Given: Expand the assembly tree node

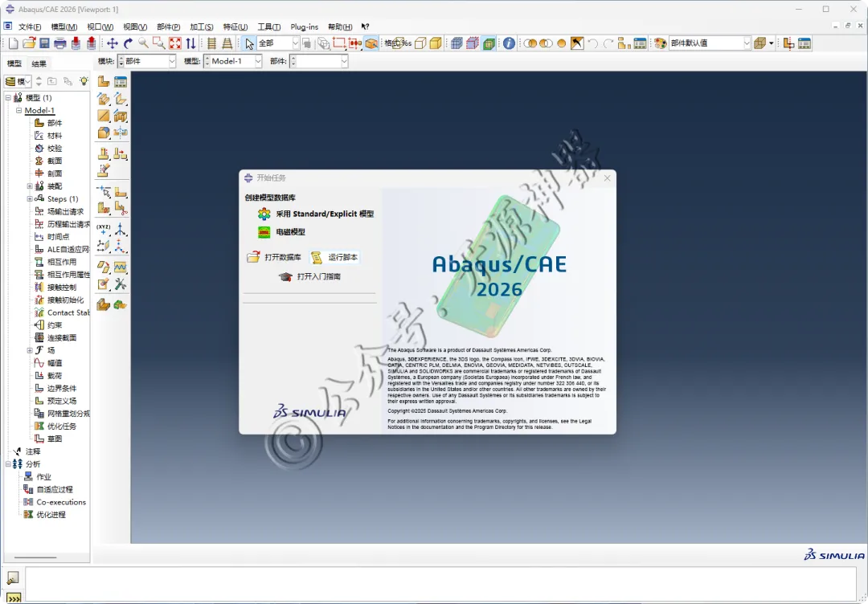Looking at the screenshot, I should 30,186.
